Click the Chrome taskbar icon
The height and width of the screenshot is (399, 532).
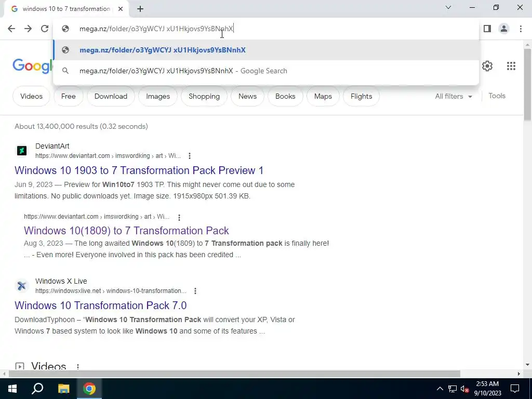89,389
